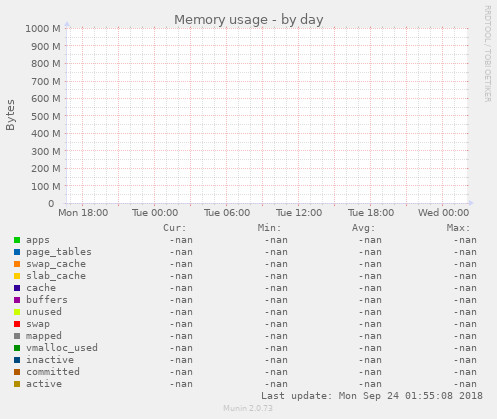Click the olive active legend swatch

[x=17, y=384]
